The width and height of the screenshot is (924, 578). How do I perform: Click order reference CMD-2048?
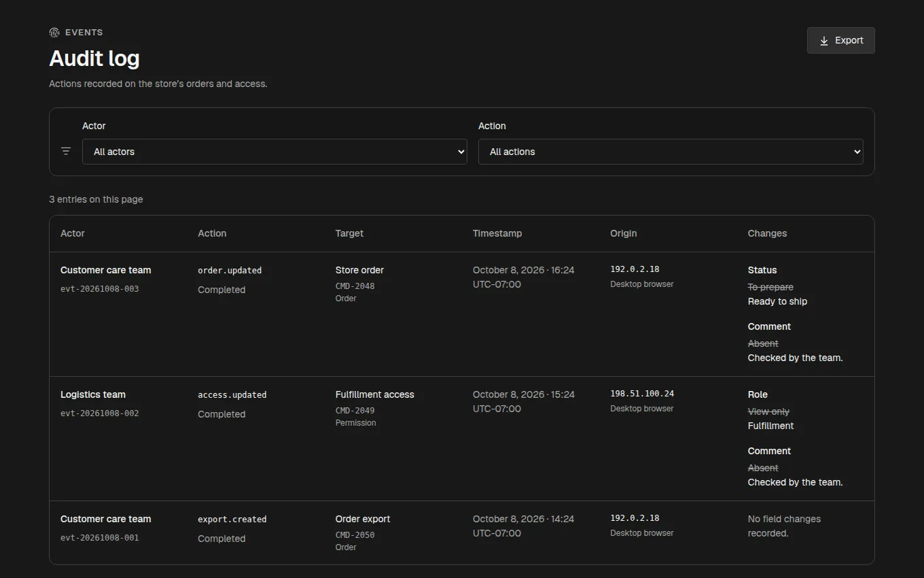tap(355, 286)
